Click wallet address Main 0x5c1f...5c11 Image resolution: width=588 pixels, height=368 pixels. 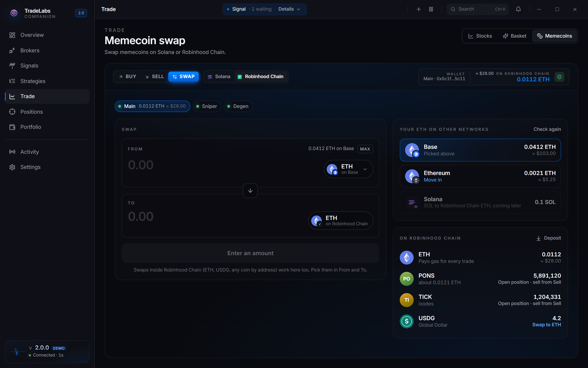coord(444,79)
